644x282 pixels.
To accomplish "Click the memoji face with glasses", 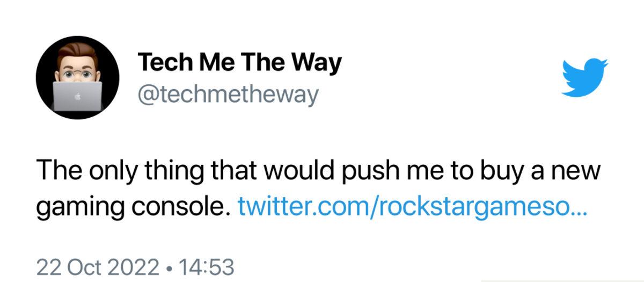I will coord(77,70).
